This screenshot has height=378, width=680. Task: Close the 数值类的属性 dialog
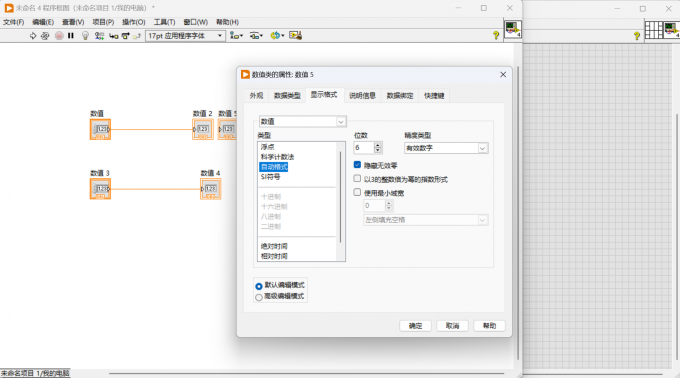(x=503, y=75)
